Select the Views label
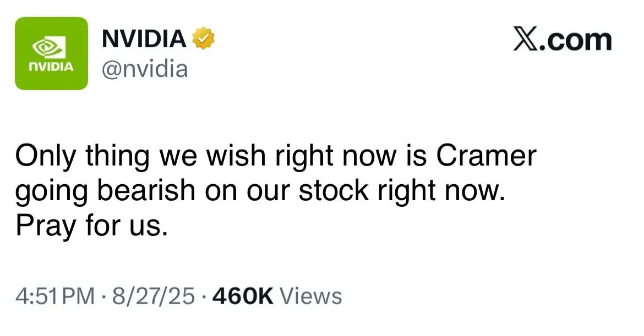Viewport: 644px width, 336px height. pyautogui.click(x=310, y=296)
